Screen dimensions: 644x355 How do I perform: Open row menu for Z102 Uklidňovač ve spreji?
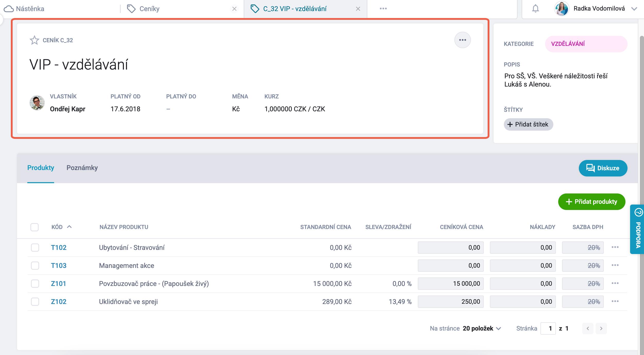click(x=615, y=301)
